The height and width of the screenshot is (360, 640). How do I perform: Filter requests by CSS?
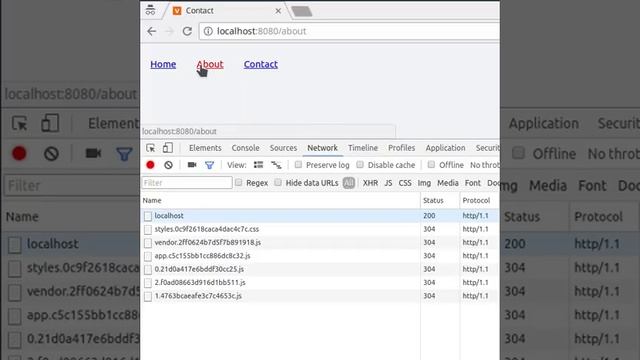point(405,183)
